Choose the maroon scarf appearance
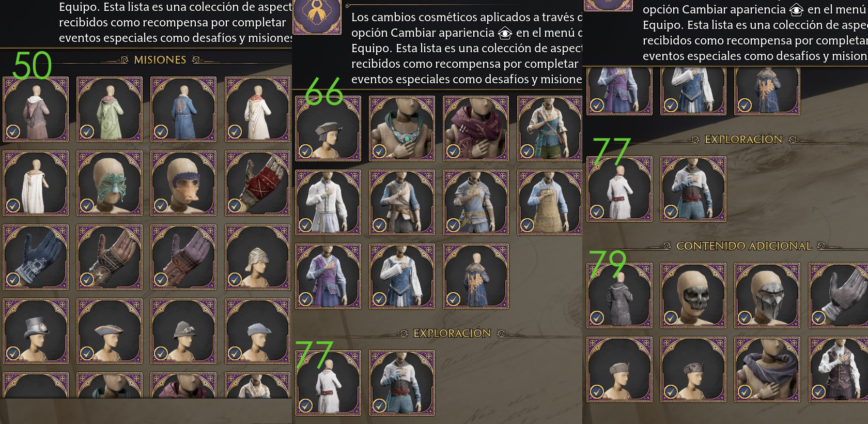 coord(476,129)
